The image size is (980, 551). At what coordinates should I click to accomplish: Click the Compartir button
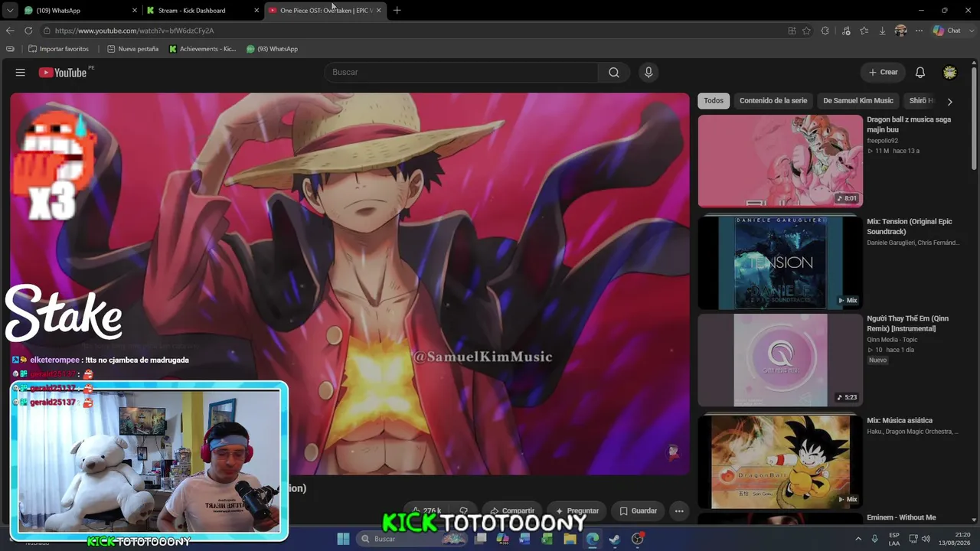pyautogui.click(x=513, y=511)
